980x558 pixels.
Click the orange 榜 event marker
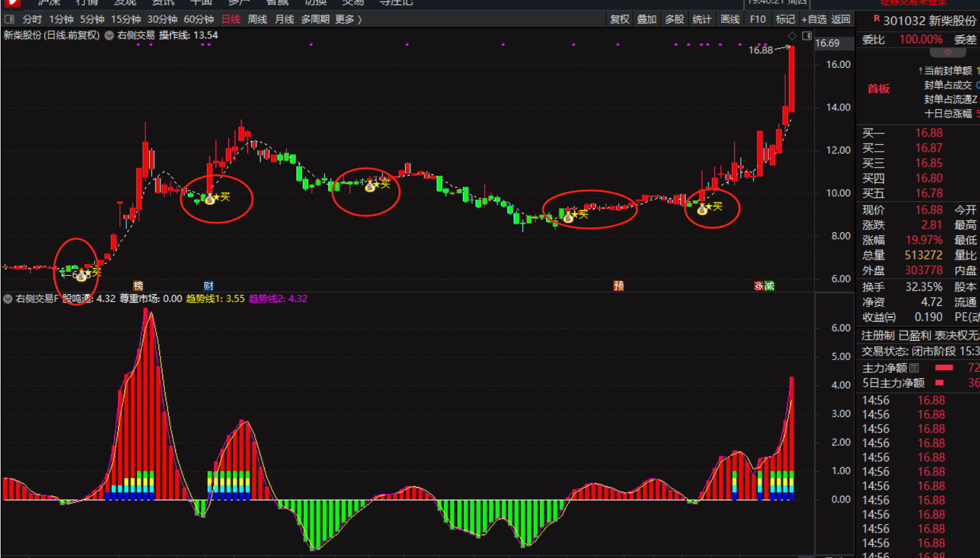[138, 286]
